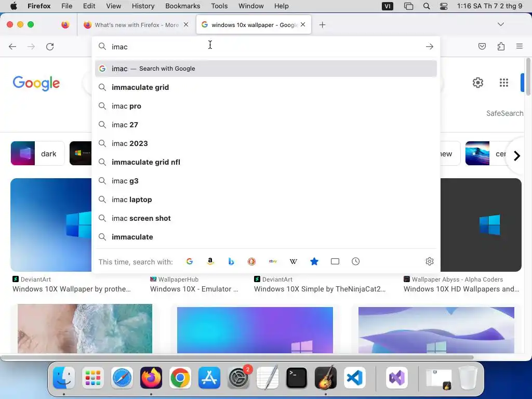The height and width of the screenshot is (399, 532).
Task: Select the immaculate suggestion
Action: click(x=265, y=237)
